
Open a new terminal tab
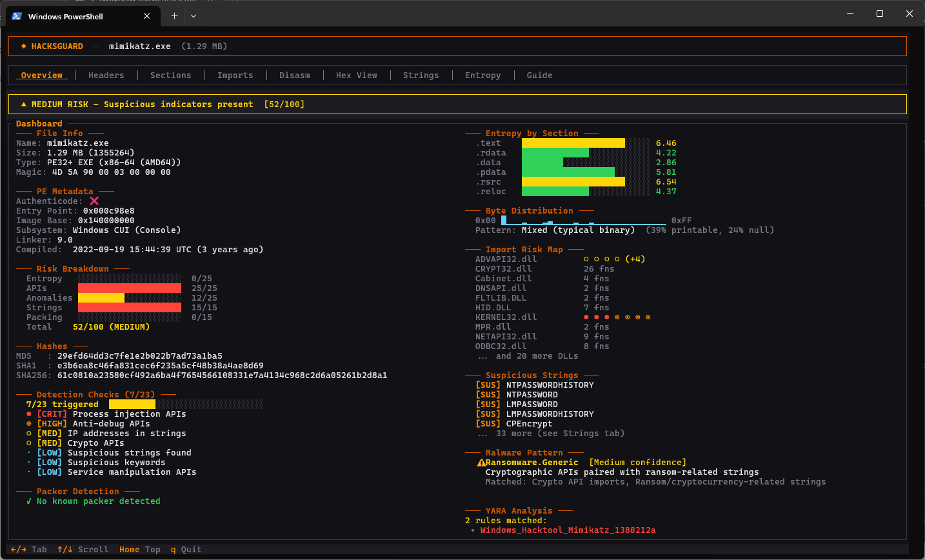(x=174, y=16)
